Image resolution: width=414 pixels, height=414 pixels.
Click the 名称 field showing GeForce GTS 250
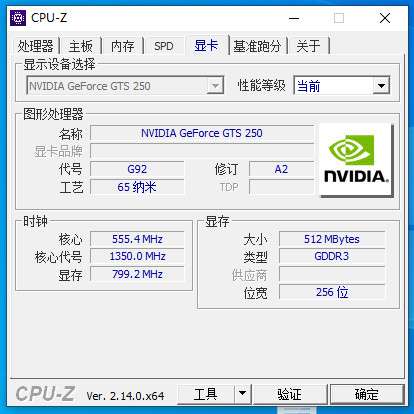pyautogui.click(x=202, y=133)
